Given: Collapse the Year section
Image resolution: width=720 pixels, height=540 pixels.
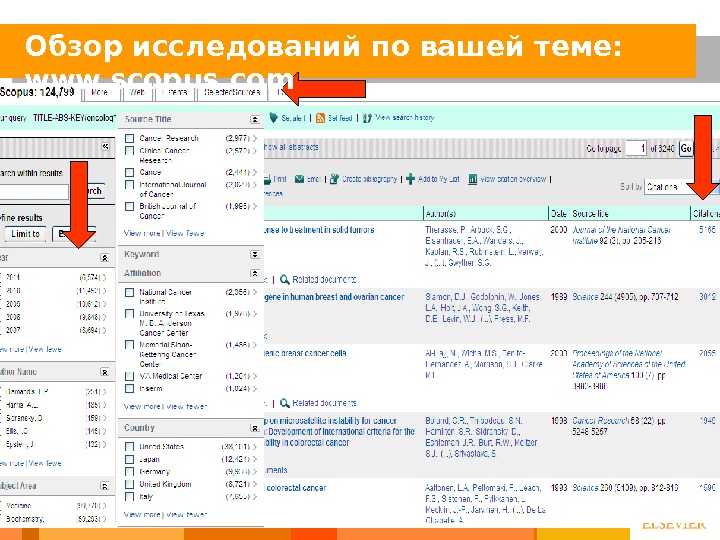Looking at the screenshot, I should tap(105, 258).
